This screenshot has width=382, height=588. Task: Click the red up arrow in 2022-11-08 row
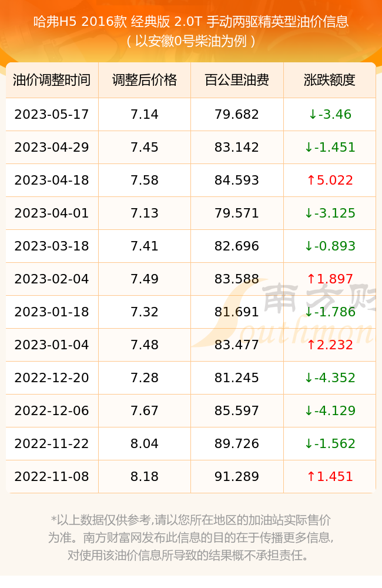(x=311, y=477)
